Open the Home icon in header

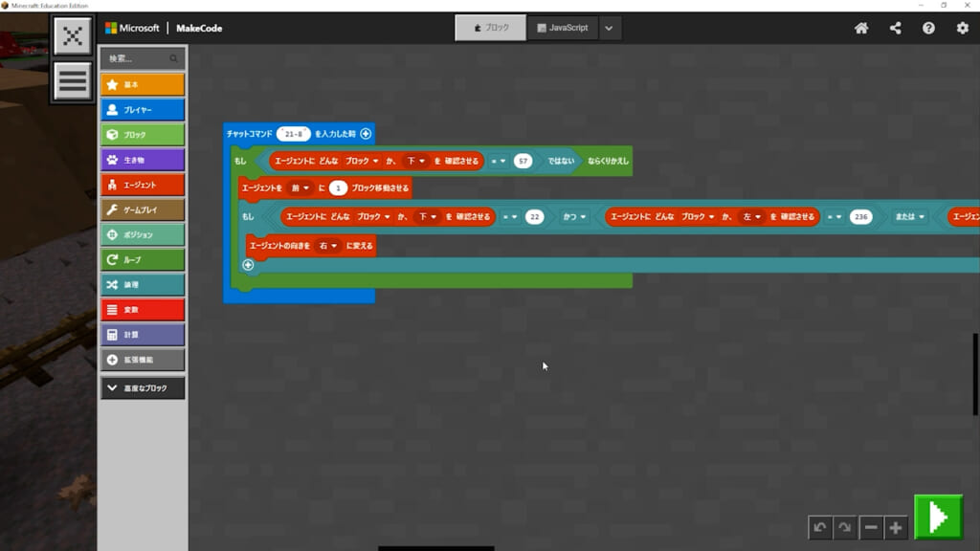tap(861, 28)
